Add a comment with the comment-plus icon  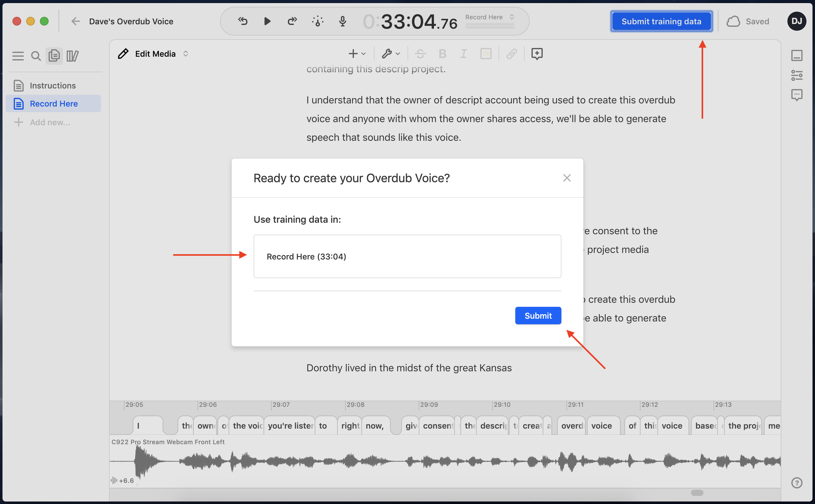click(537, 54)
